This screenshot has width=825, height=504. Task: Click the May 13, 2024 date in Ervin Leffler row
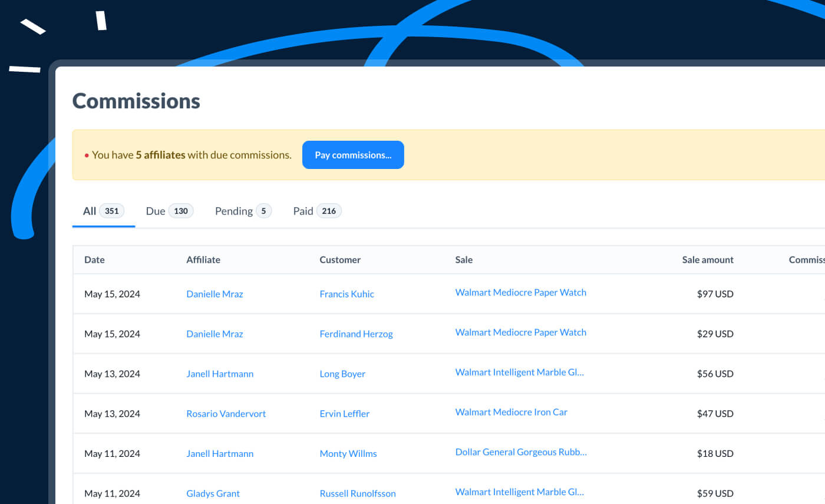pyautogui.click(x=112, y=414)
